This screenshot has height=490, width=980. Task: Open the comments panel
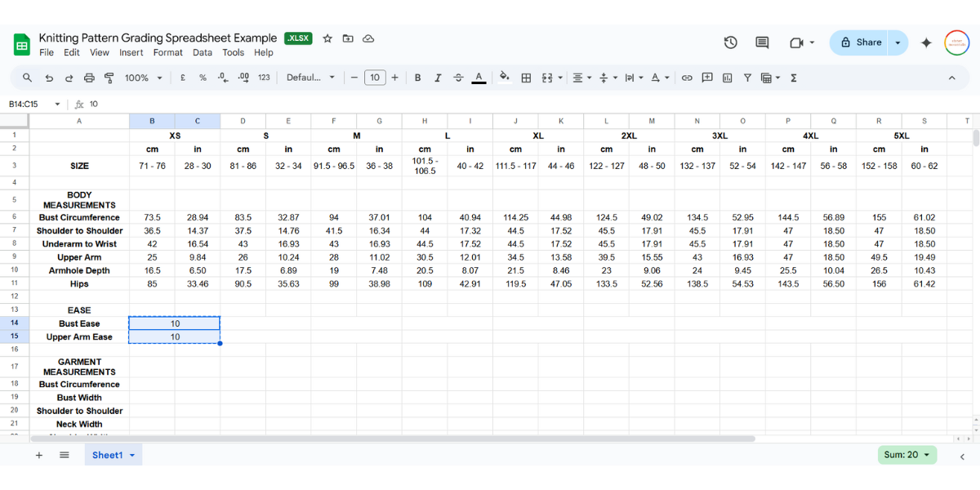762,42
